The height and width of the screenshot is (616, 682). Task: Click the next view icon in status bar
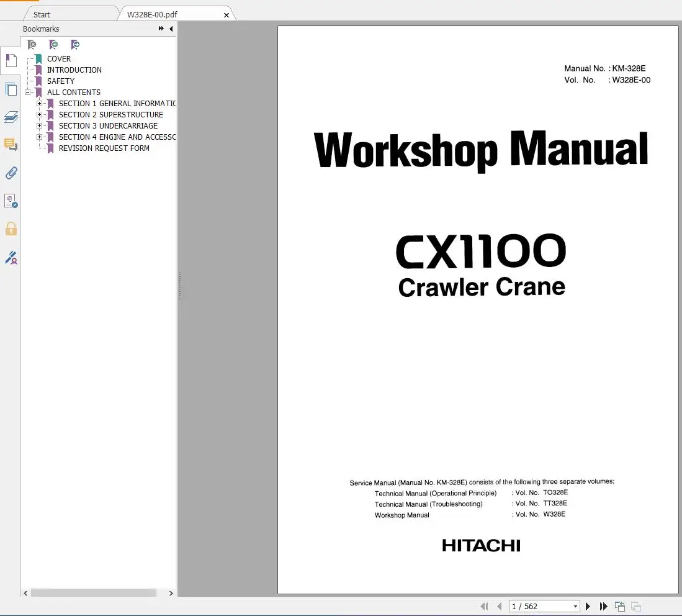(636, 607)
